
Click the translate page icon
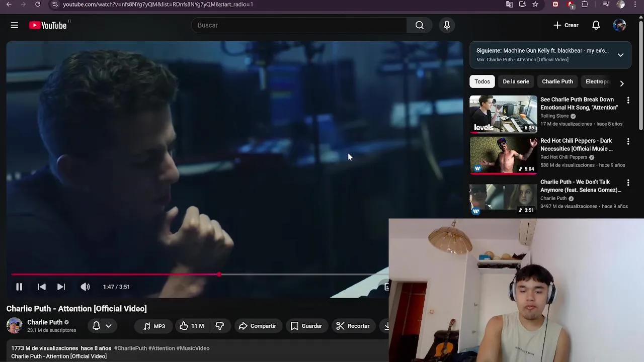510,4
